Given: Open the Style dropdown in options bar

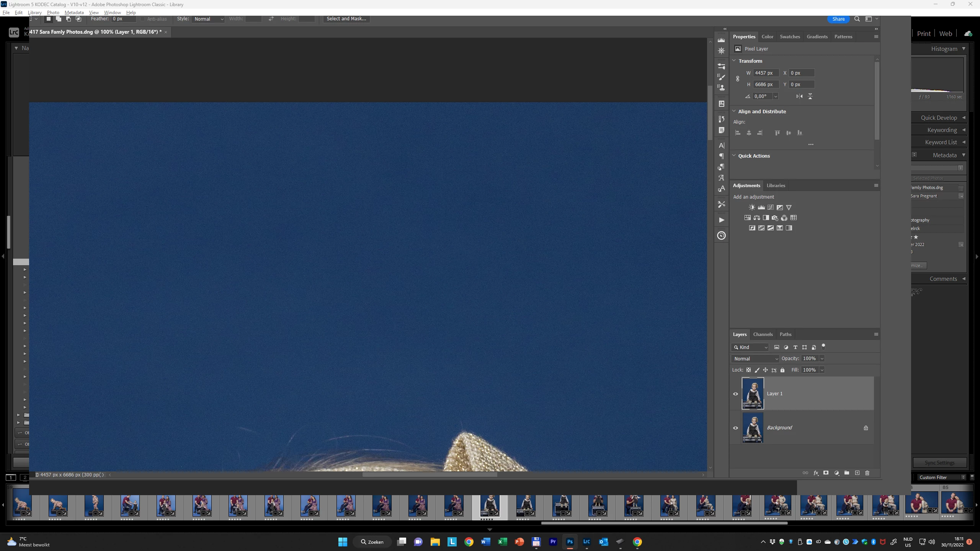Looking at the screenshot, I should [208, 19].
